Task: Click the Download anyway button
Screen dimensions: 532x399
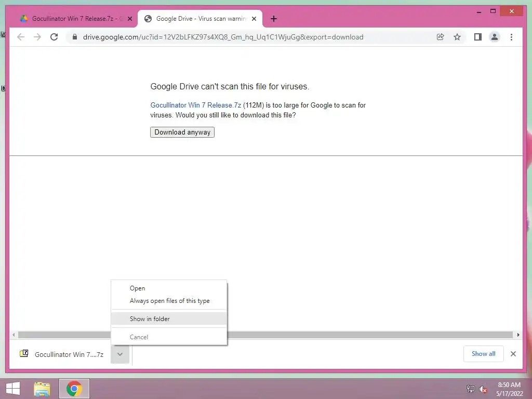Action: pyautogui.click(x=182, y=132)
